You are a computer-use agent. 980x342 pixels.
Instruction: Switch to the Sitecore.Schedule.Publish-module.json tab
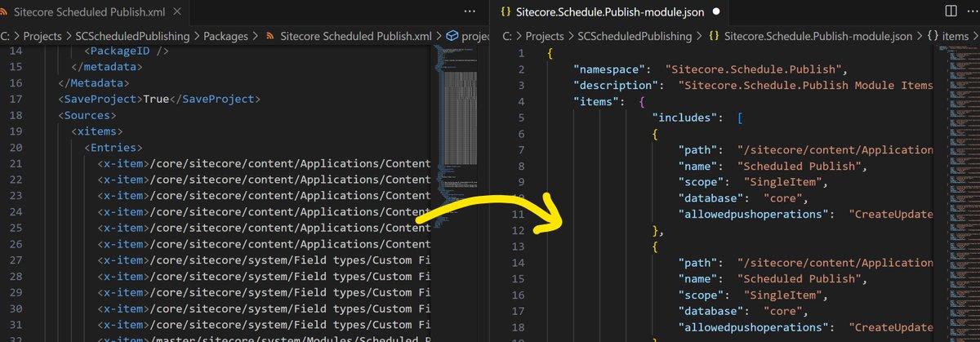point(608,12)
